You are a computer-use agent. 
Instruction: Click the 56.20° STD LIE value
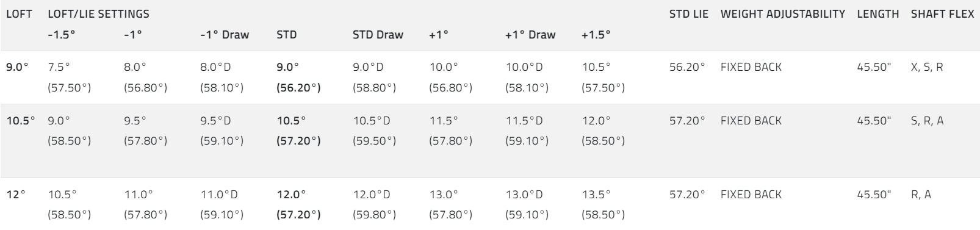tap(687, 67)
